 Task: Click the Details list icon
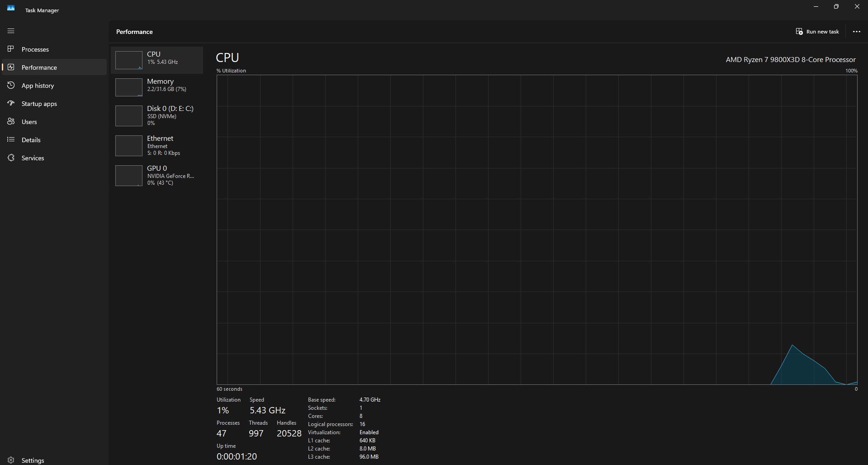click(11, 139)
